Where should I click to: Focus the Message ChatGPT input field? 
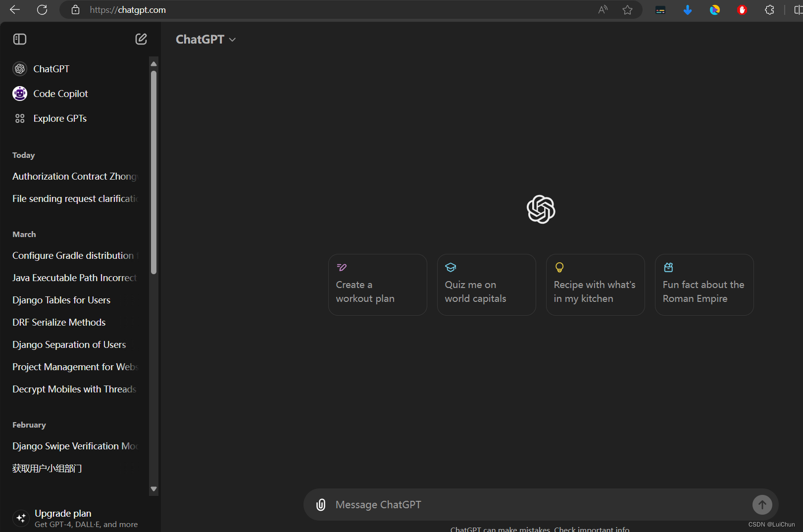pyautogui.click(x=540, y=505)
